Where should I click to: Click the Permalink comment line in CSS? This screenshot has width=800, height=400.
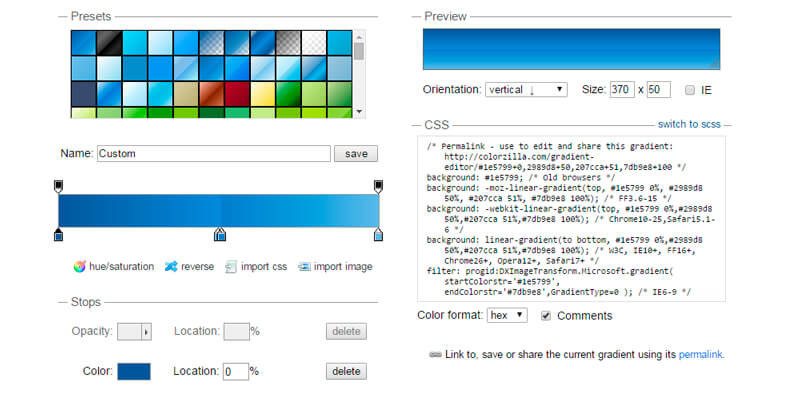point(550,146)
